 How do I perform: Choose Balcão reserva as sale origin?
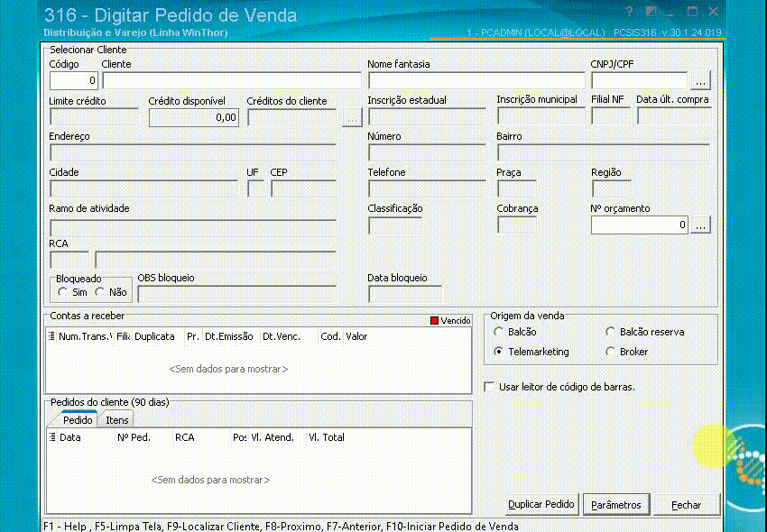click(x=610, y=332)
